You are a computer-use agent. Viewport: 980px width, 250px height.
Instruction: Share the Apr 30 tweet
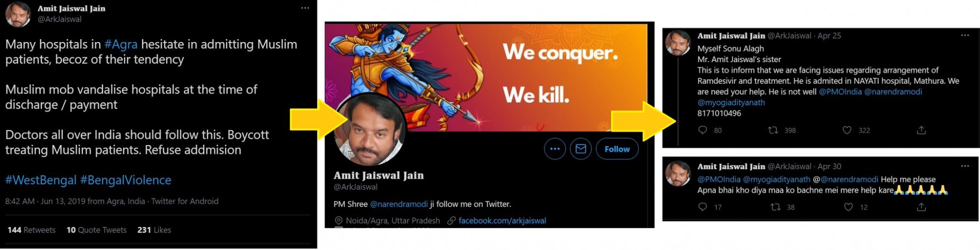point(921,207)
